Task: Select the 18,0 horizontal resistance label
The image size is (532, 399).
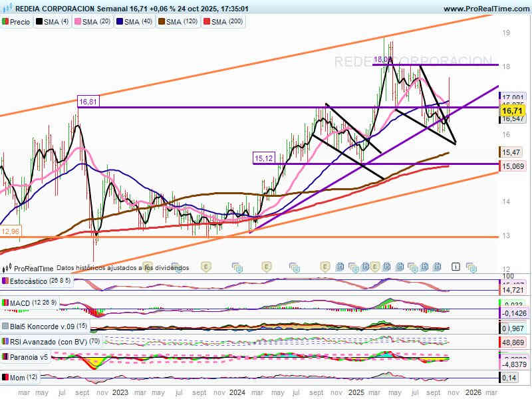Action: 382,60
